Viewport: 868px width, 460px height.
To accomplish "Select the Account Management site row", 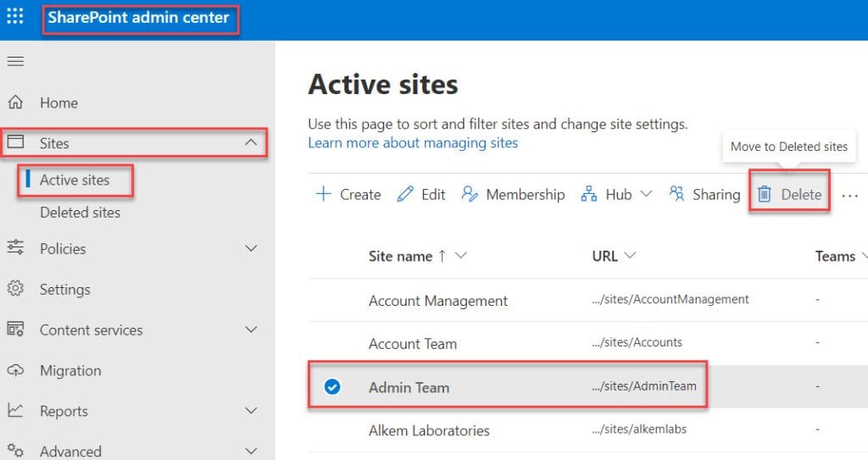I will 588,300.
